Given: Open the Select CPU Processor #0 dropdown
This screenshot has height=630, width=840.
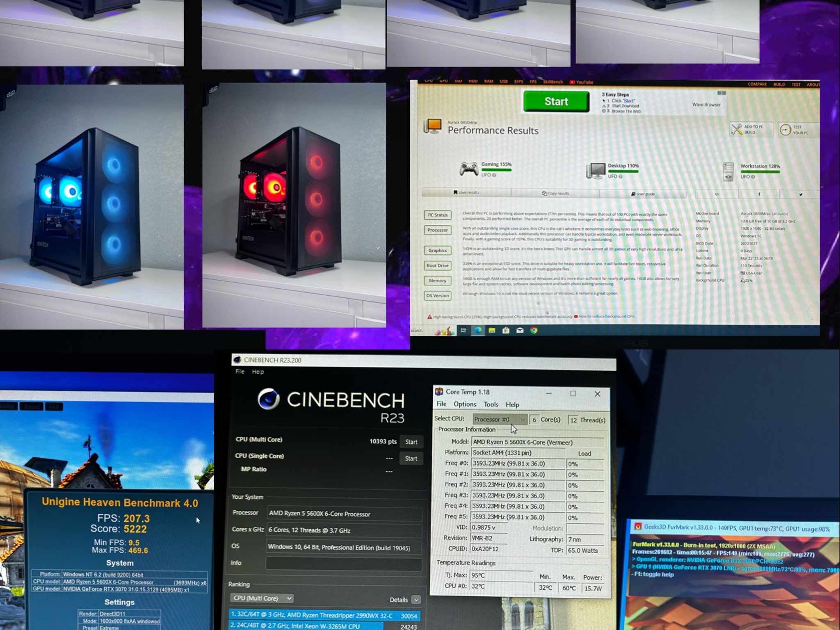Looking at the screenshot, I should point(500,419).
